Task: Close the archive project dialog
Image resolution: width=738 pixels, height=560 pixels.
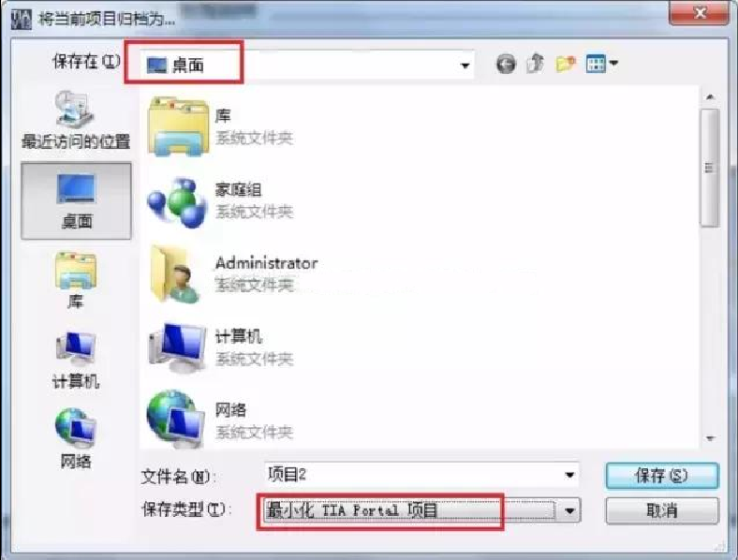Action: click(x=699, y=13)
